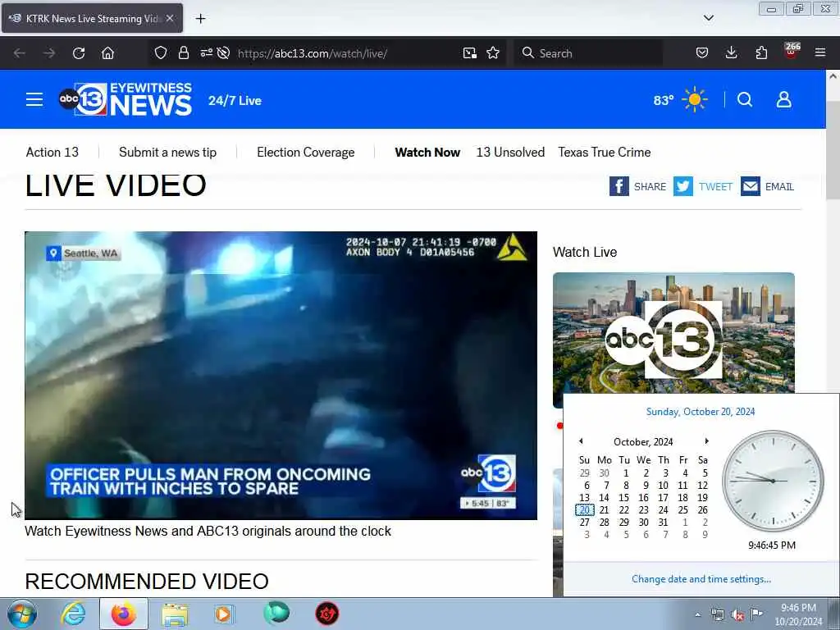This screenshot has width=840, height=630.
Task: Click the browser address bar URL
Action: coord(313,53)
